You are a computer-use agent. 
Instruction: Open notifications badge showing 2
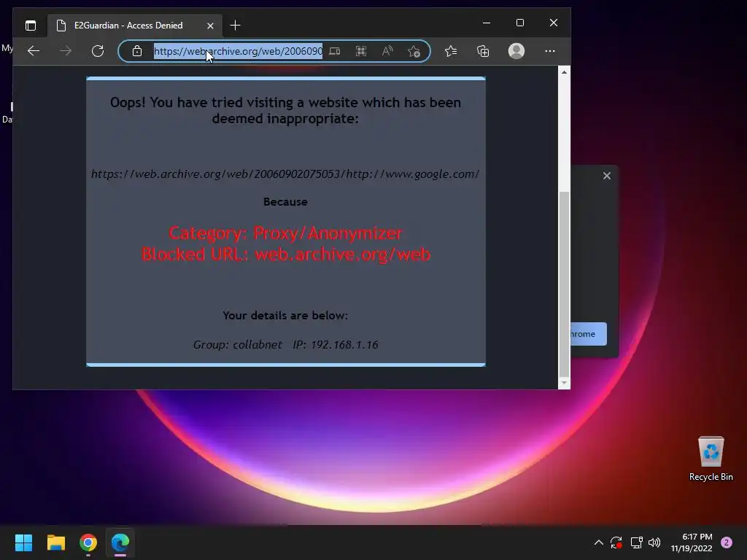pos(726,542)
